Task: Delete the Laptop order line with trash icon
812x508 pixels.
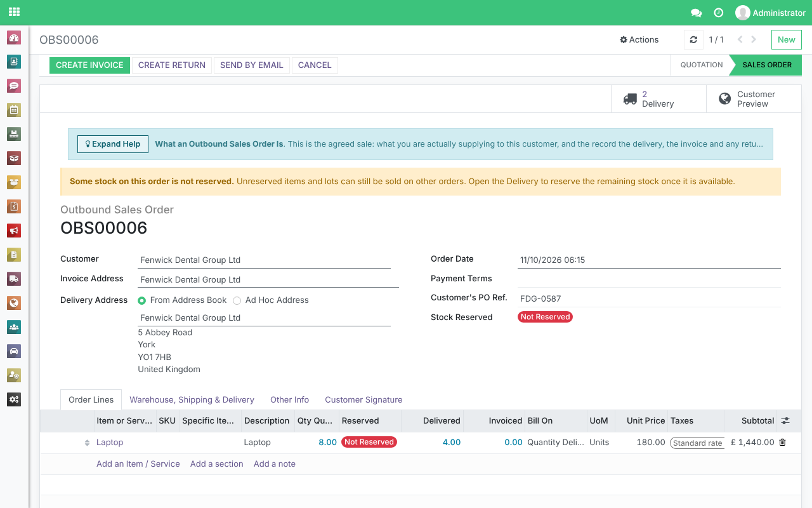Action: (x=782, y=443)
